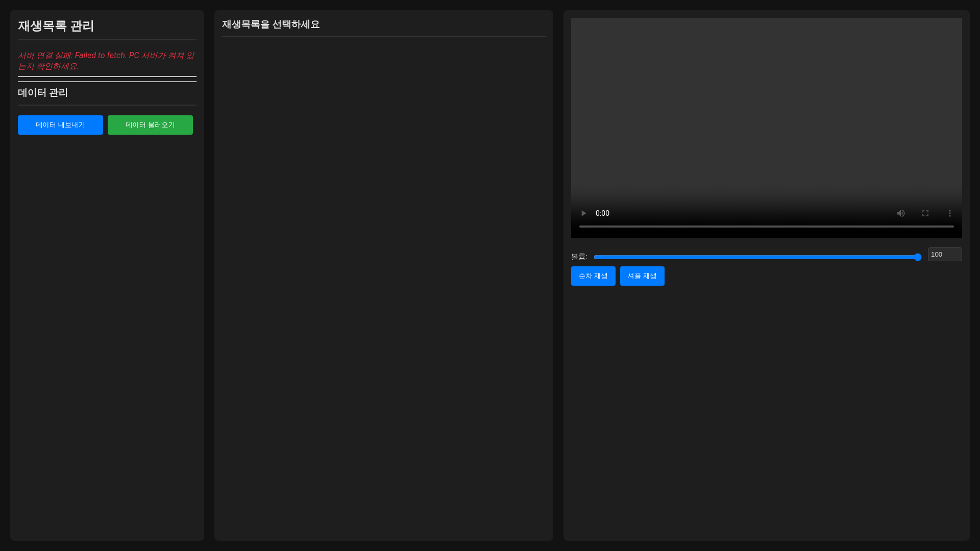Click the video play icon
This screenshot has width=980, height=551.
(583, 213)
